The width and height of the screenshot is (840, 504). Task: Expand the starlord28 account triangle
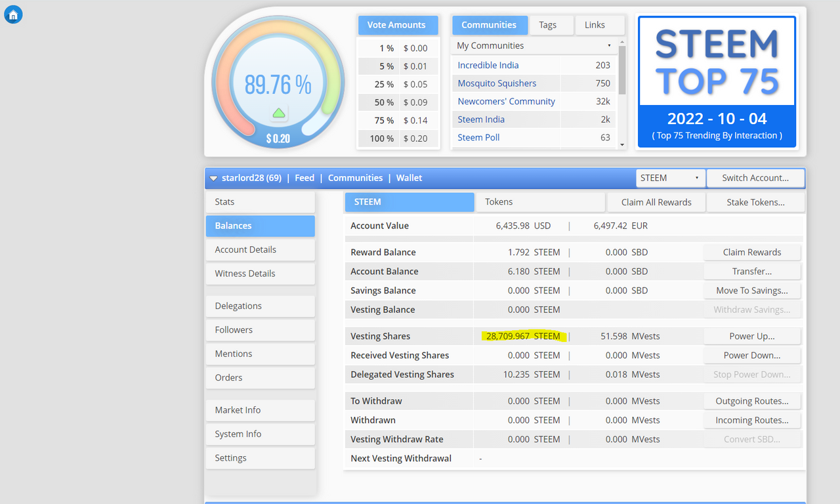[213, 178]
